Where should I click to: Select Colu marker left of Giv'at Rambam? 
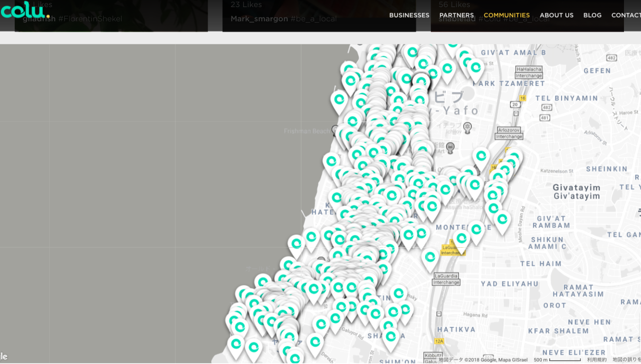pos(502,219)
